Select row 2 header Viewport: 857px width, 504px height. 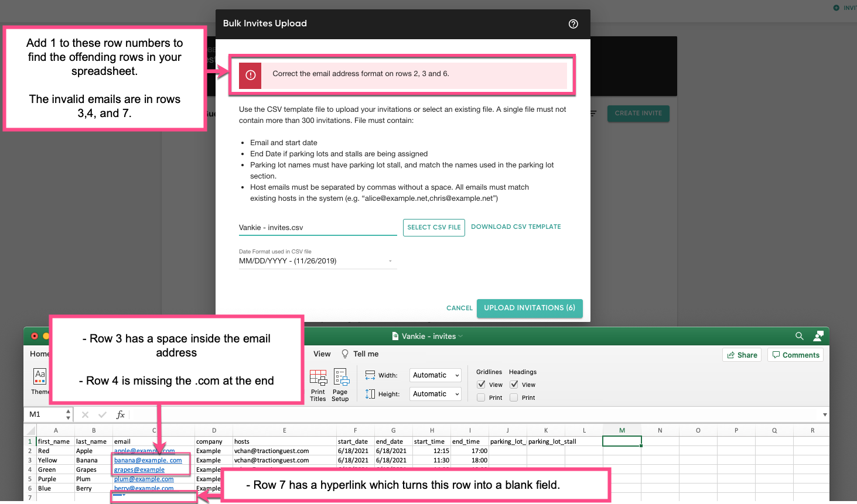point(30,451)
